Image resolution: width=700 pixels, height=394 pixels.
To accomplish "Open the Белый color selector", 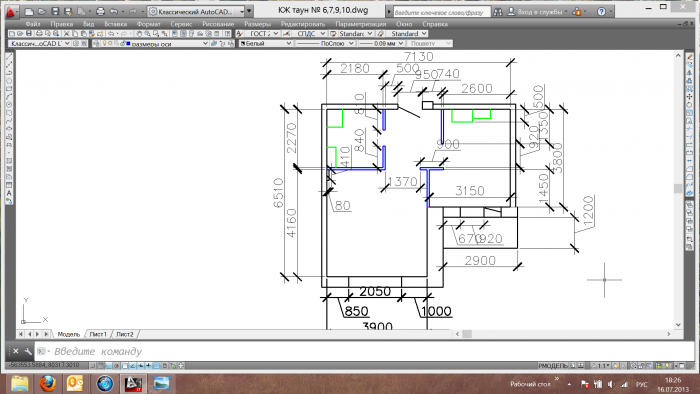I will click(x=266, y=43).
